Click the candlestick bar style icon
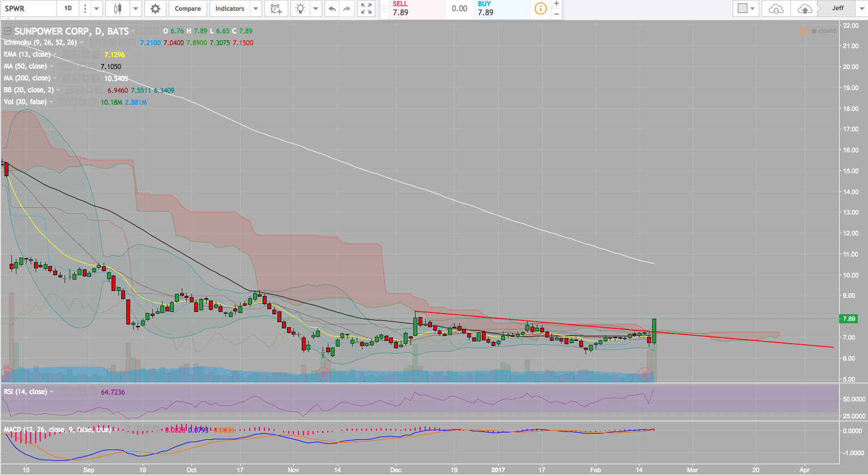This screenshot has height=475, width=868. point(118,8)
